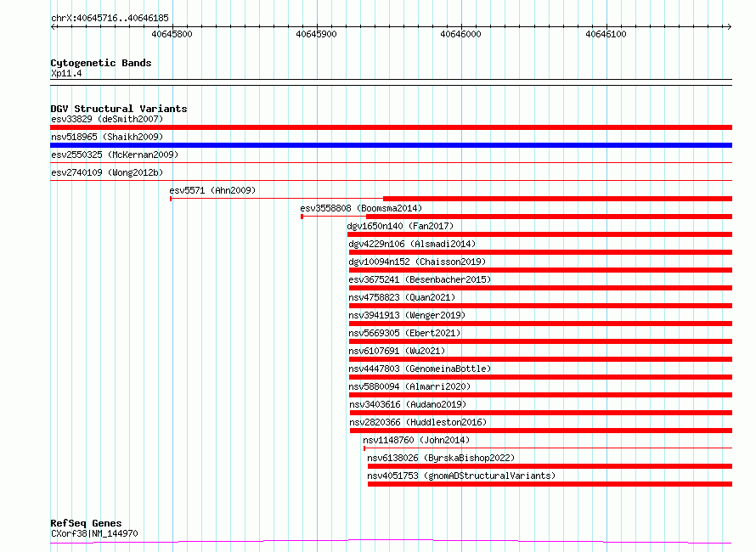The width and height of the screenshot is (756, 552).
Task: Click the esv3675241 (Besenbacher2015) label
Action: click(x=420, y=279)
